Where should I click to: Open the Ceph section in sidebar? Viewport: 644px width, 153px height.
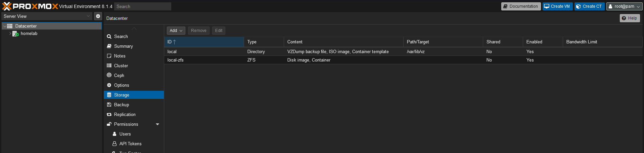point(119,75)
